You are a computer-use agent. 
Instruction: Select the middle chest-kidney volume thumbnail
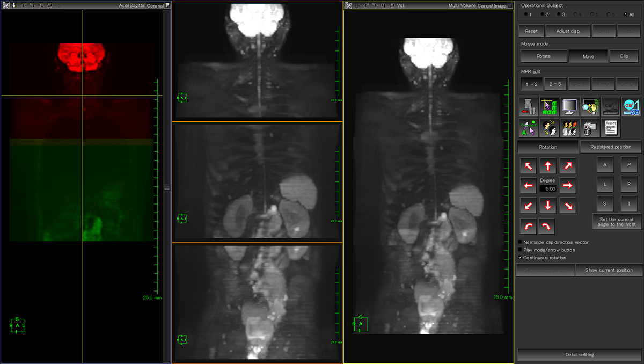point(257,182)
